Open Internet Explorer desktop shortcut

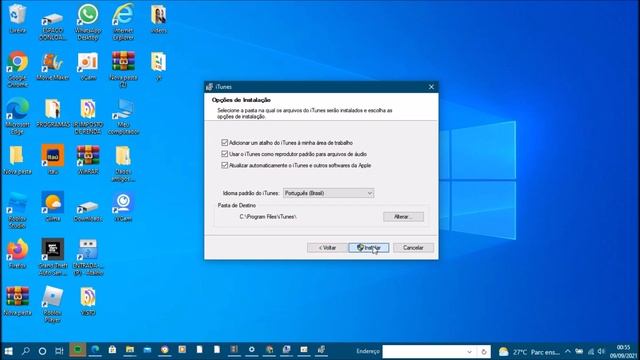tap(123, 22)
